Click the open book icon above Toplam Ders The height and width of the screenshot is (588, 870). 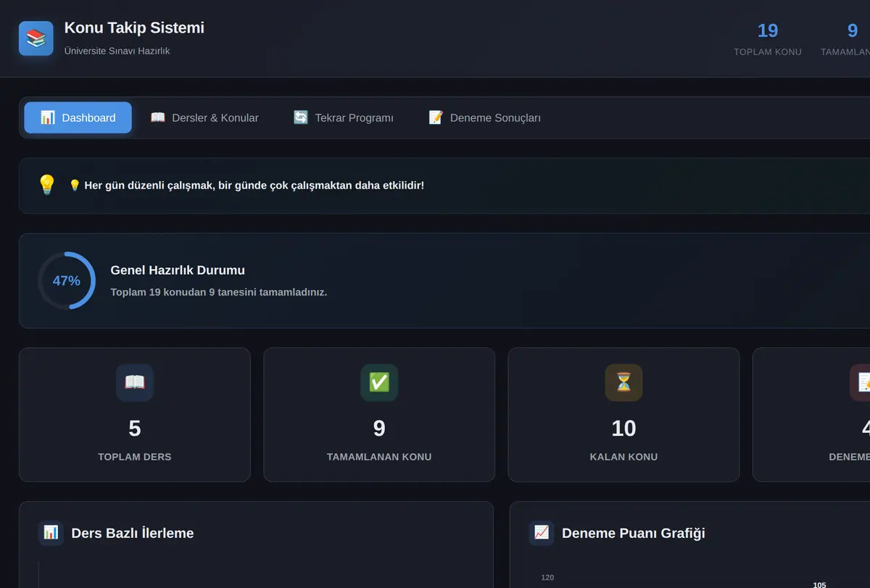click(x=135, y=382)
